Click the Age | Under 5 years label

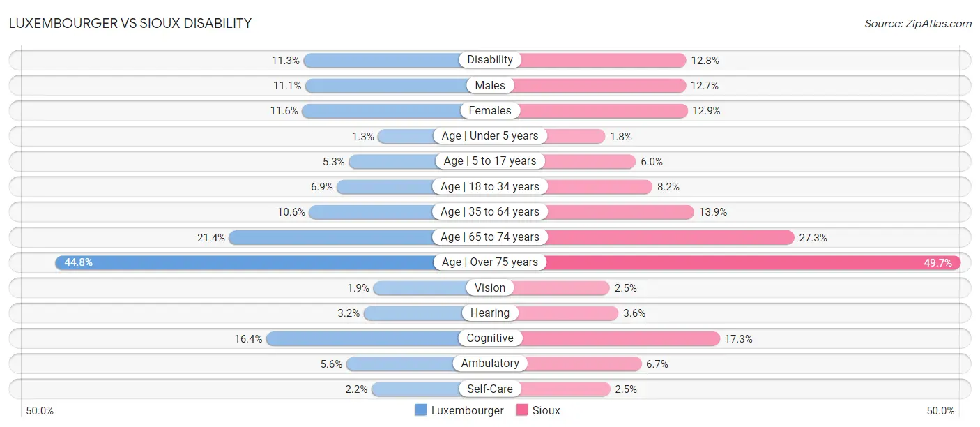(490, 136)
